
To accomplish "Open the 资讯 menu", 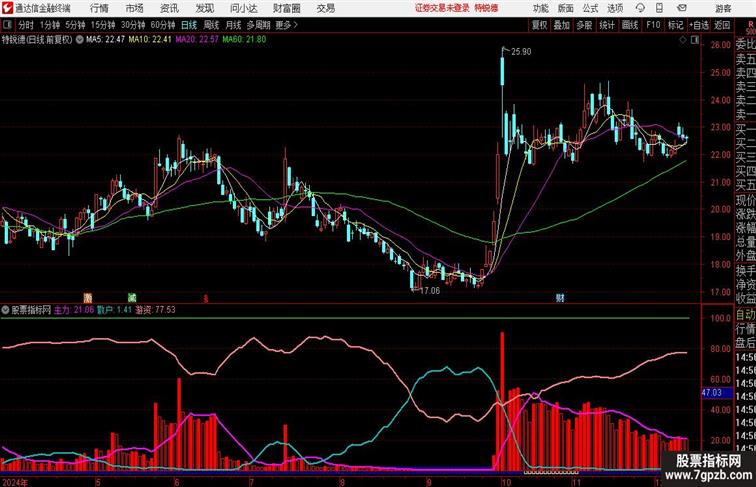I will (169, 8).
